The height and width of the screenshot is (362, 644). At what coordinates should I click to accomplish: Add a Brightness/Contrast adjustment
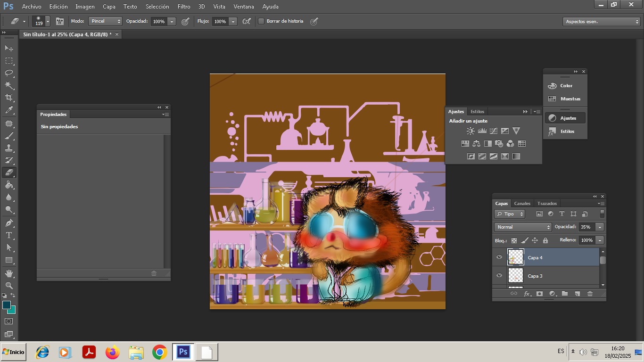[471, 131]
